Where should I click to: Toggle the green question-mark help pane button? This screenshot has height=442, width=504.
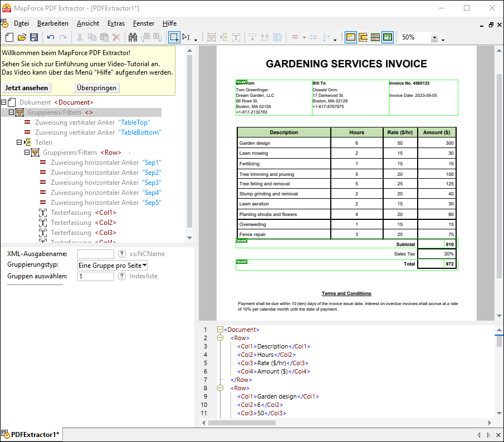pyautogui.click(x=388, y=37)
